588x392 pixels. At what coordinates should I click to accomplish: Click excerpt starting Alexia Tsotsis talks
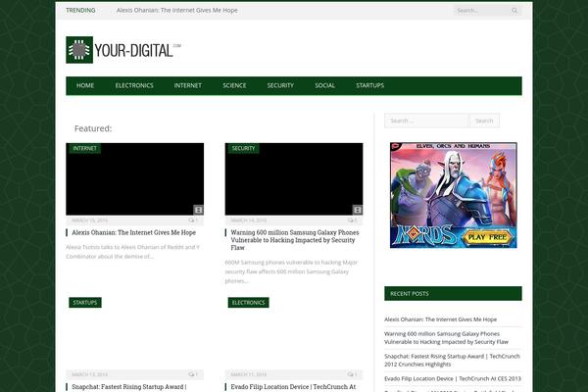133,252
